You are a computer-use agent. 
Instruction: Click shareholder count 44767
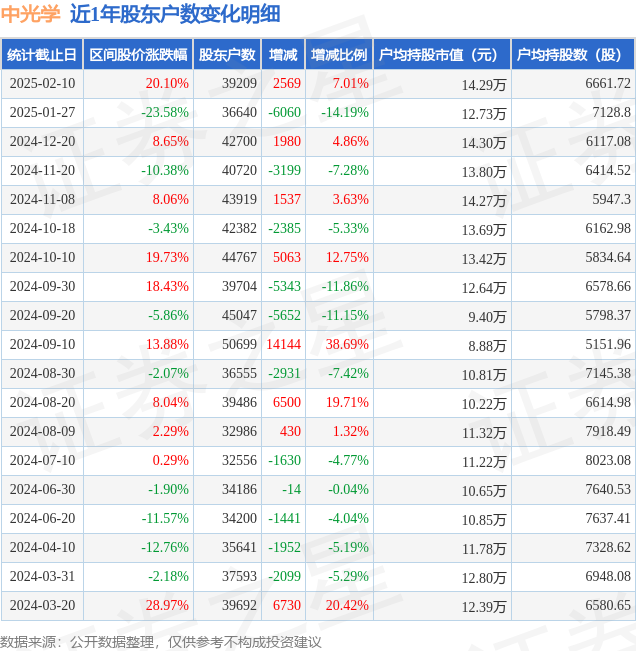point(239,257)
